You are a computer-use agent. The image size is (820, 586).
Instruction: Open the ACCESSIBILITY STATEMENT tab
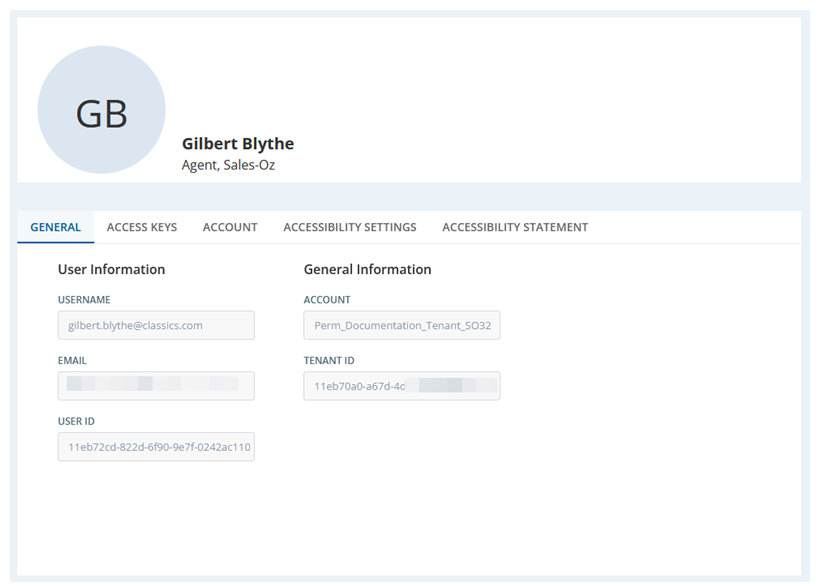point(514,227)
